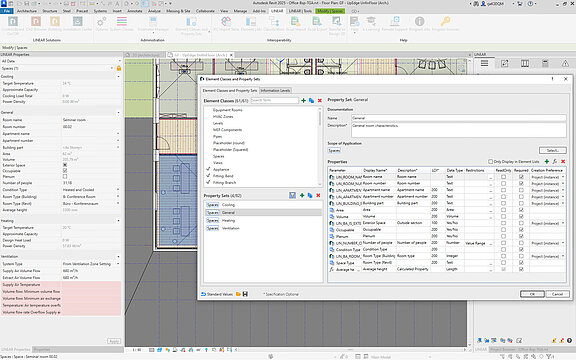
Task: Open the E-Learning ribbon icon
Action: 371,24
